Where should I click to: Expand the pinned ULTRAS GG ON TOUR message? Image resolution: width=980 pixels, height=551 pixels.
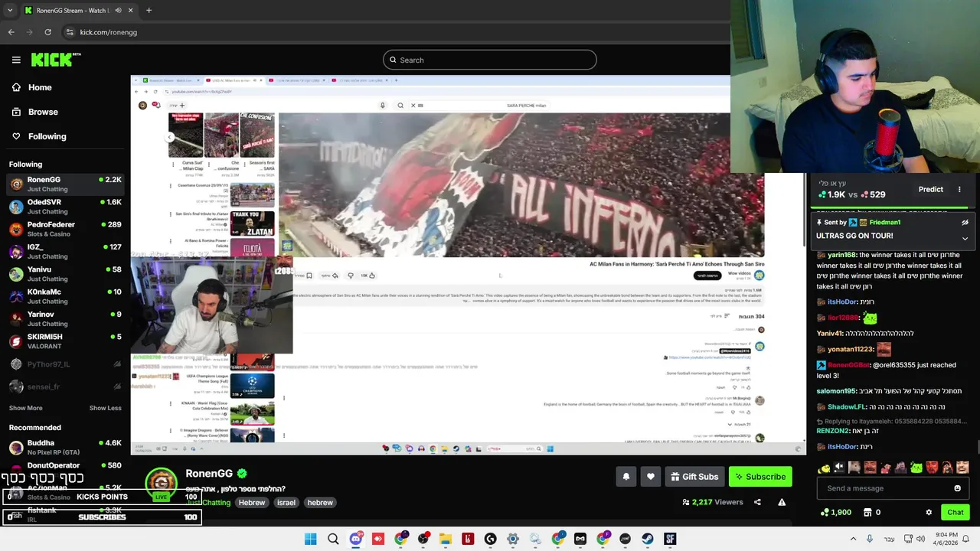[965, 238]
